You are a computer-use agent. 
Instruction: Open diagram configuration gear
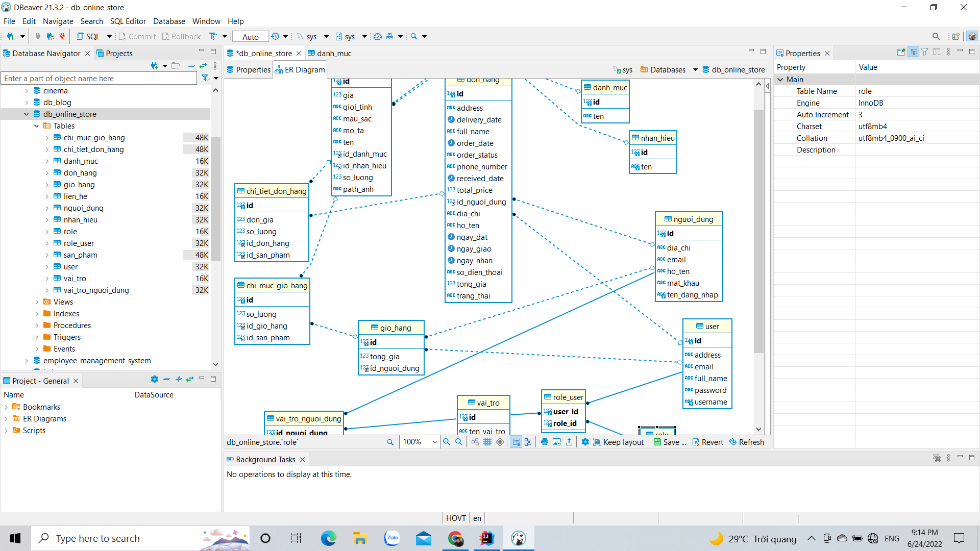[585, 442]
